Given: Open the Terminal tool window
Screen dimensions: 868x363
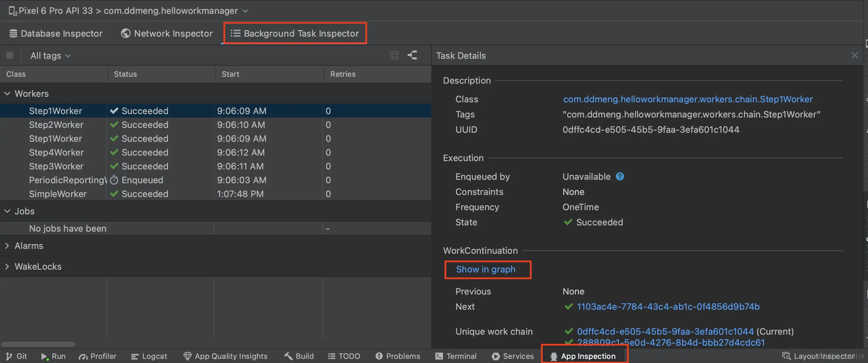Looking at the screenshot, I should [456, 356].
